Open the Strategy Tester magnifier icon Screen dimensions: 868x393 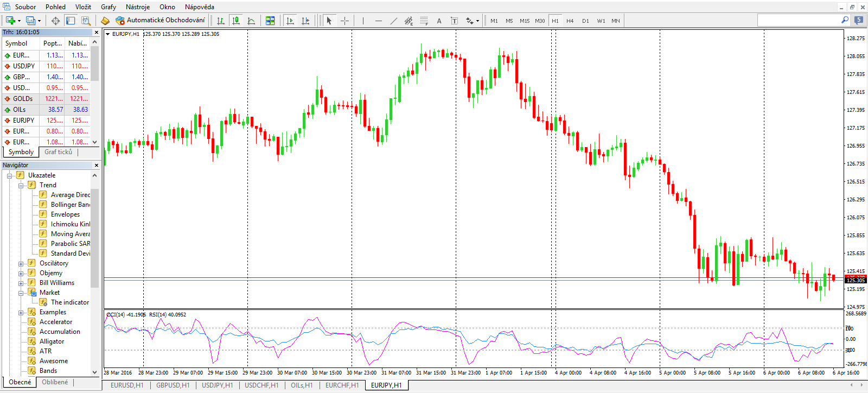pyautogui.click(x=86, y=21)
